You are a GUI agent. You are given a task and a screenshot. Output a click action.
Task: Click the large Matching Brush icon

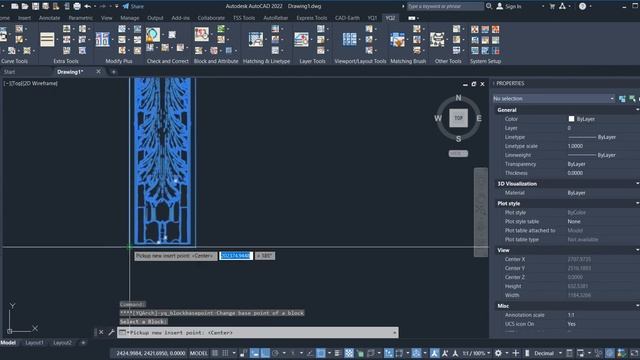coord(398,40)
